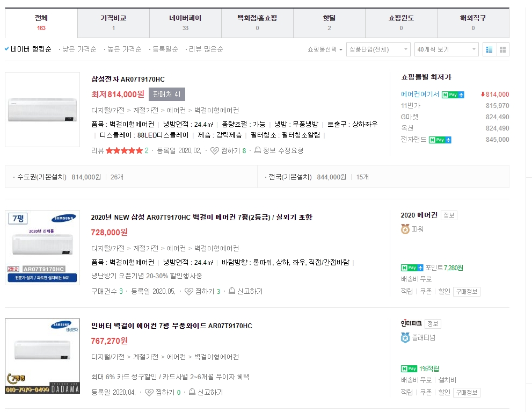Screen dimensions: 532x412
Task: Sort by 리뷰 많은순
Action: click(x=206, y=49)
